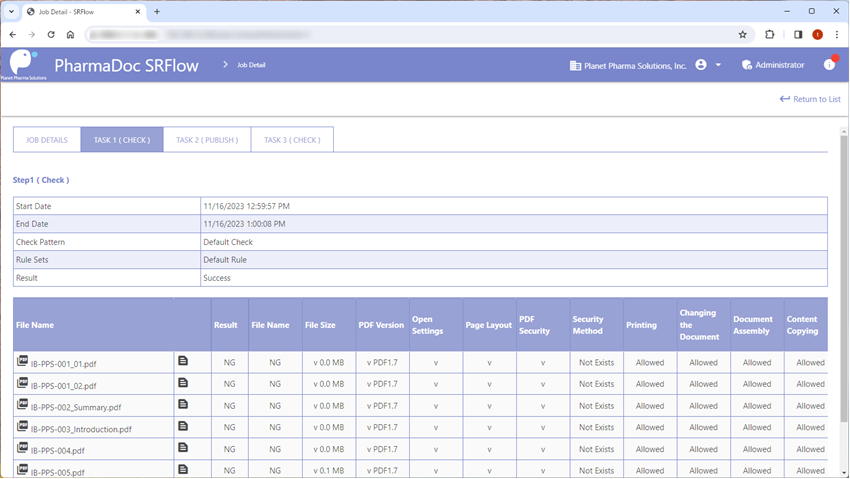This screenshot has height=479, width=850.
Task: Click the Return to List link
Action: point(810,99)
